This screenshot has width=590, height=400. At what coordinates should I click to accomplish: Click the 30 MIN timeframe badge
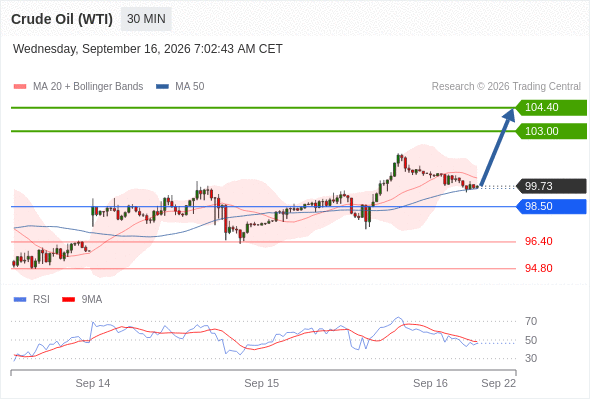point(146,19)
